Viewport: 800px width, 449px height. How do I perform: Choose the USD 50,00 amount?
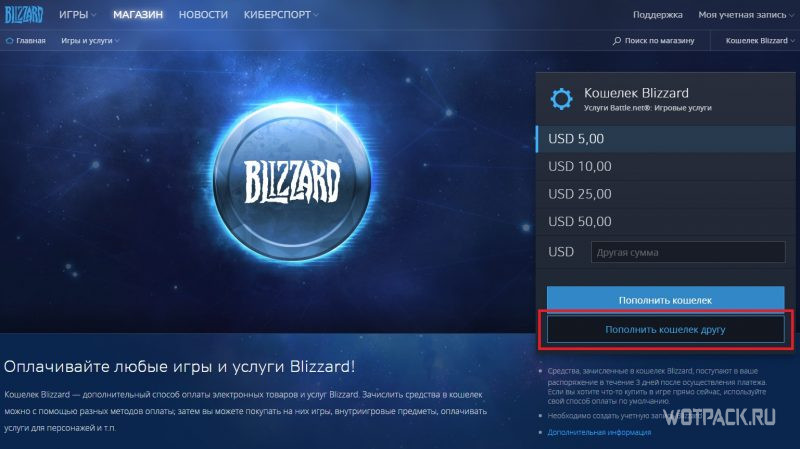pyautogui.click(x=665, y=221)
